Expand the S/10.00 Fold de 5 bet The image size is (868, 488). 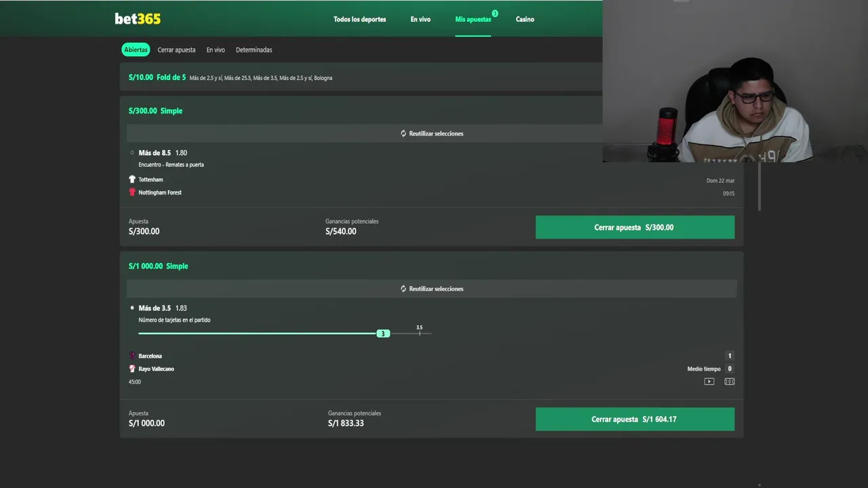click(x=361, y=77)
